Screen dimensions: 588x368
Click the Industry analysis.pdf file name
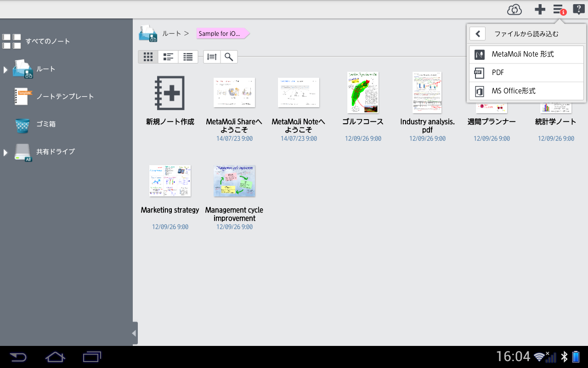coord(427,126)
